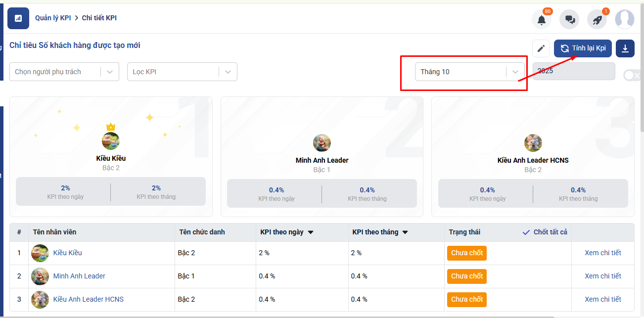Open the Tháng 10 month dropdown

coord(515,72)
